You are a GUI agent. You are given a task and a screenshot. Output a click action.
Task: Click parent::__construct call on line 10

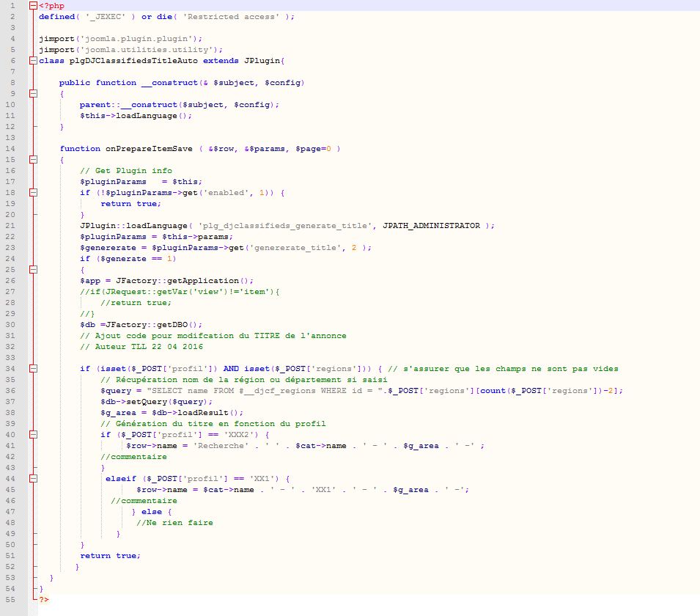pos(180,105)
